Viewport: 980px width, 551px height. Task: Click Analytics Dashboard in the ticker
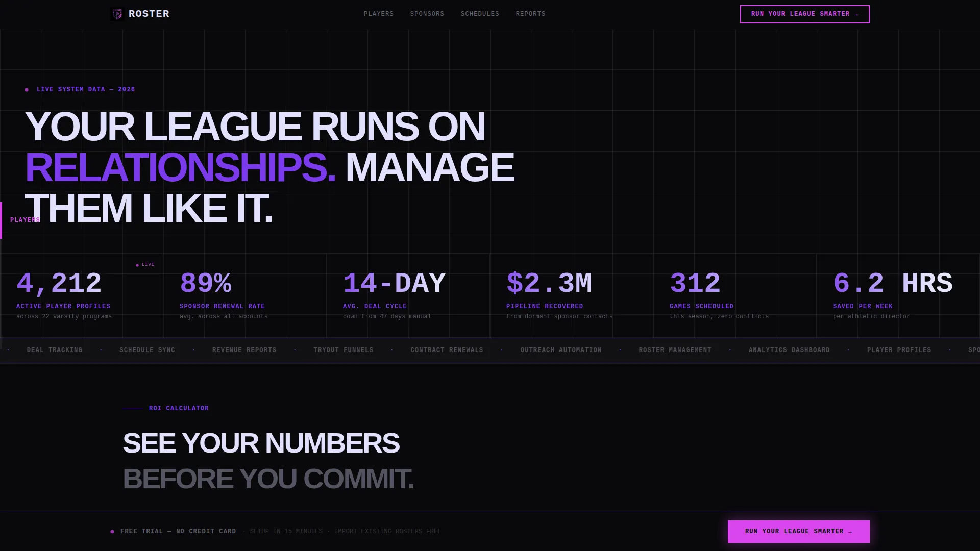pyautogui.click(x=789, y=350)
